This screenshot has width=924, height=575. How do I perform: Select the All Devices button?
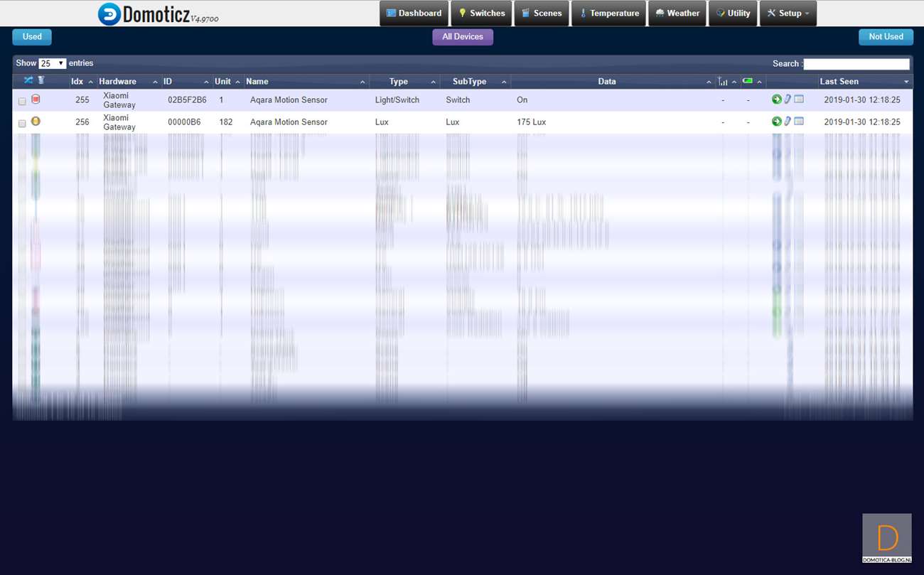(x=463, y=37)
